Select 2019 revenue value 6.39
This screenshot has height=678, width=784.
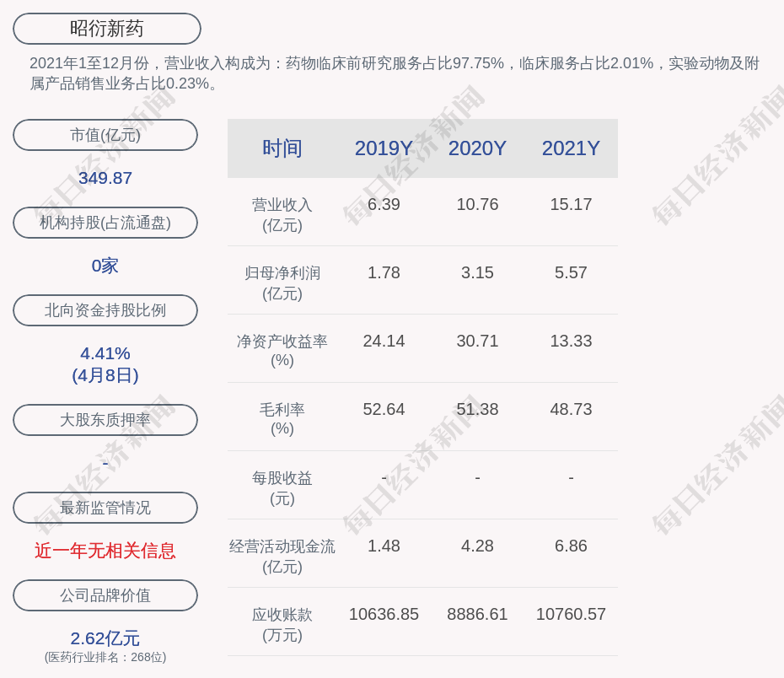click(x=384, y=204)
